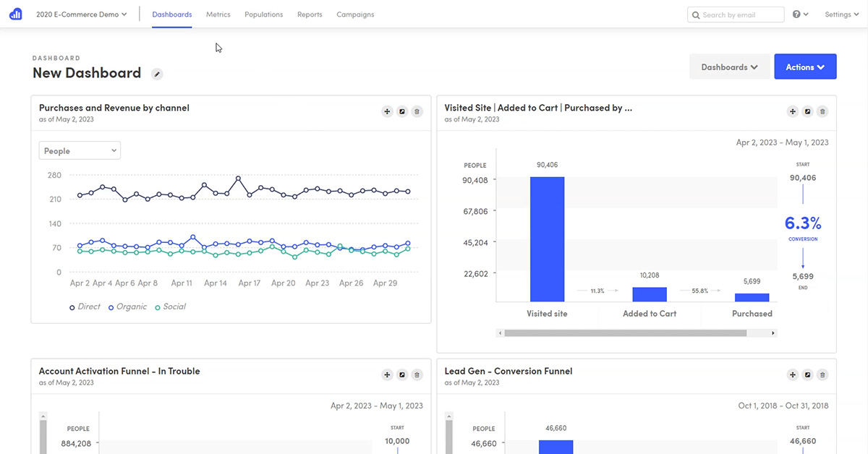The width and height of the screenshot is (868, 454).
Task: Open the Settings dropdown menu
Action: pyautogui.click(x=841, y=14)
